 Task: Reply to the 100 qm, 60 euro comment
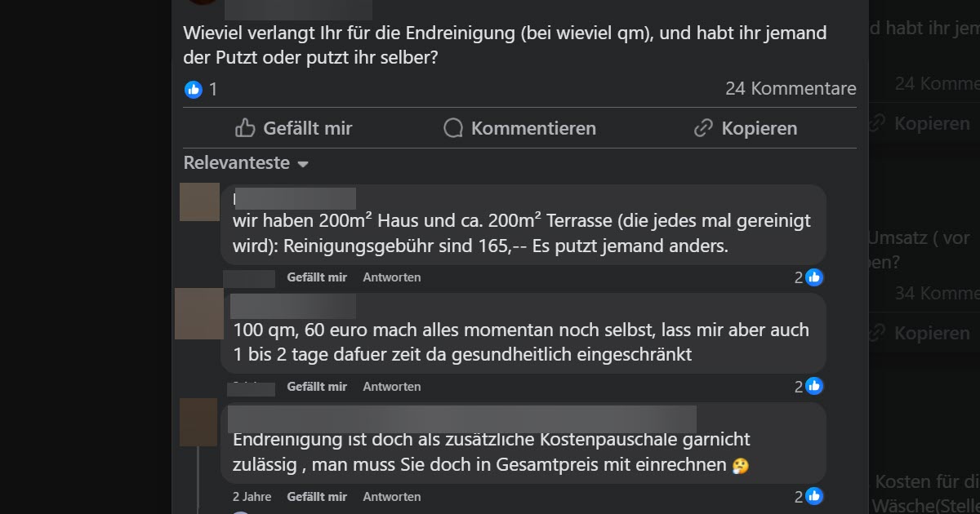(x=392, y=387)
